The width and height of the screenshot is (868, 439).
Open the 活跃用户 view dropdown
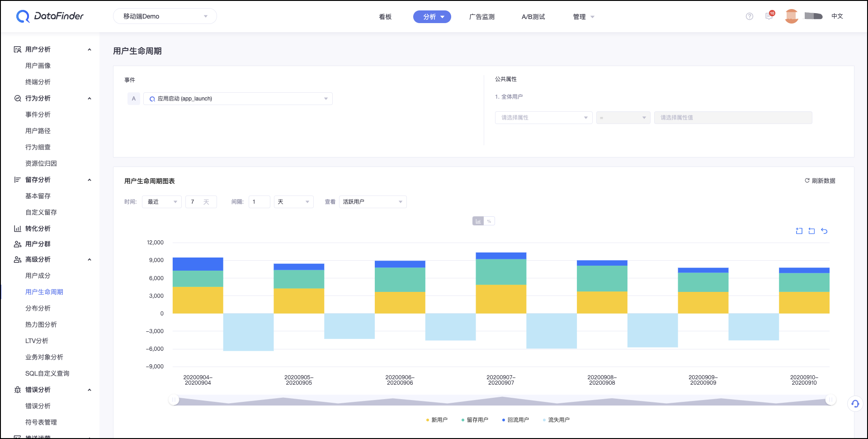373,202
